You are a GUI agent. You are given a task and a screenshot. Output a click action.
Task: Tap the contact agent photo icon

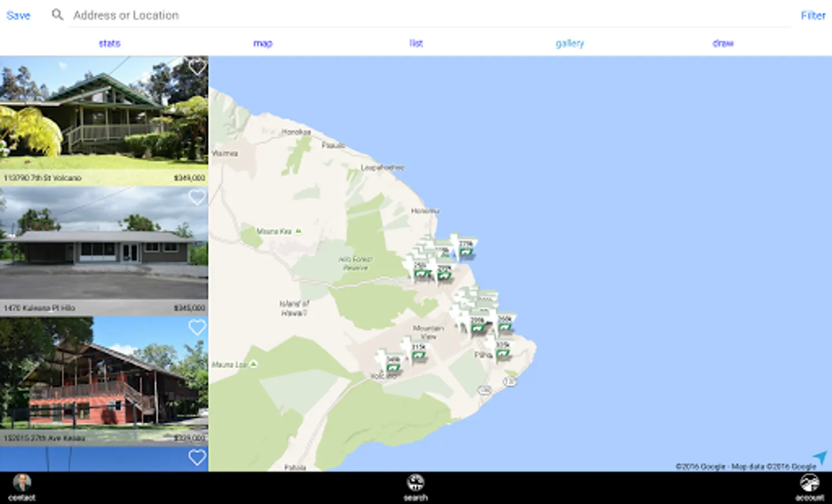click(x=22, y=482)
